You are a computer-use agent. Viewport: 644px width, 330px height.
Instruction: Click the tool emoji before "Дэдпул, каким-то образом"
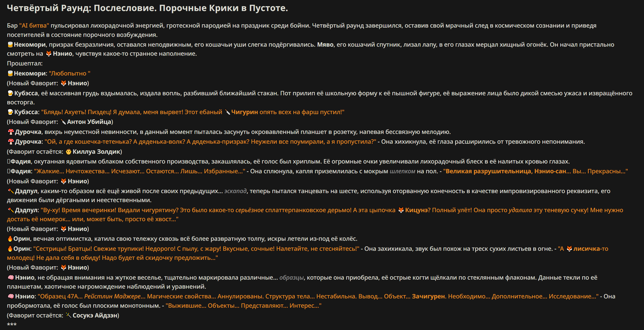pos(11,191)
